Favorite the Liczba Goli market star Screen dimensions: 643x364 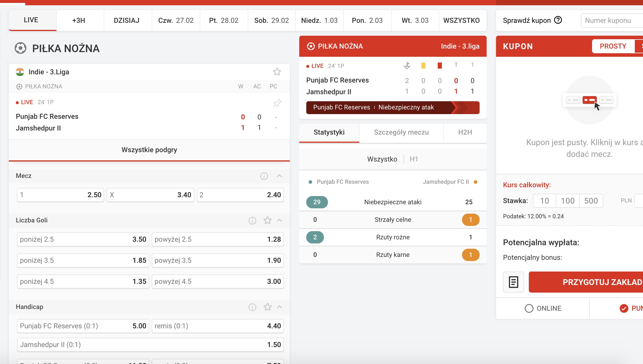point(267,220)
